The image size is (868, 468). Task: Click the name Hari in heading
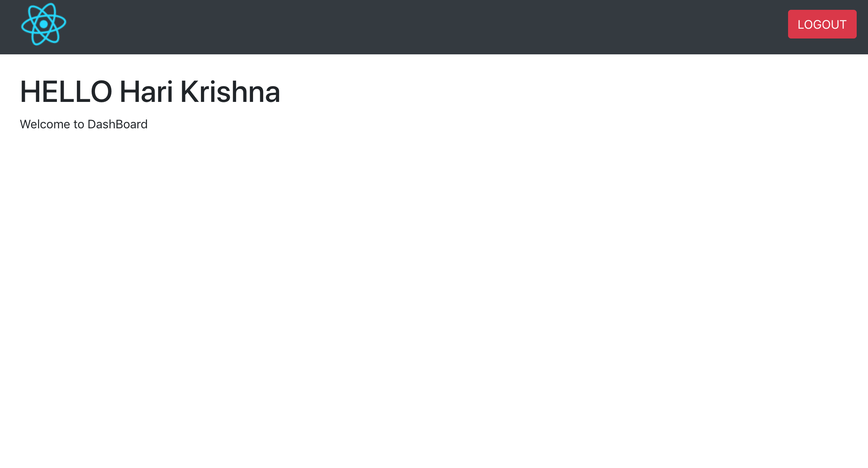pyautogui.click(x=146, y=92)
